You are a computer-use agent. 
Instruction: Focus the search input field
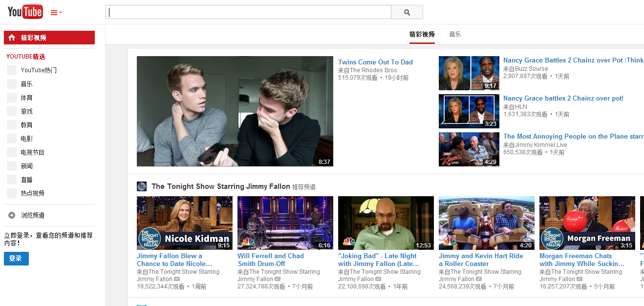tap(248, 12)
